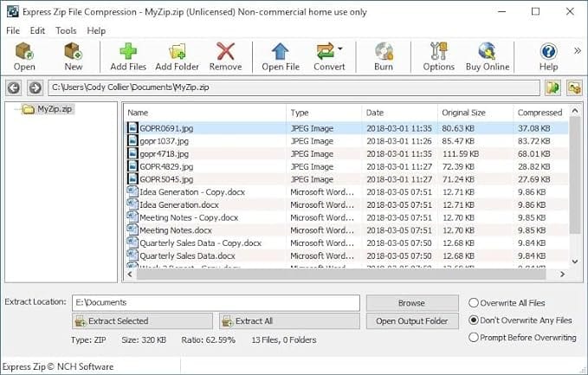Click the horizontal scroll right arrow
Viewport: 588px width, 375px height.
click(x=562, y=275)
